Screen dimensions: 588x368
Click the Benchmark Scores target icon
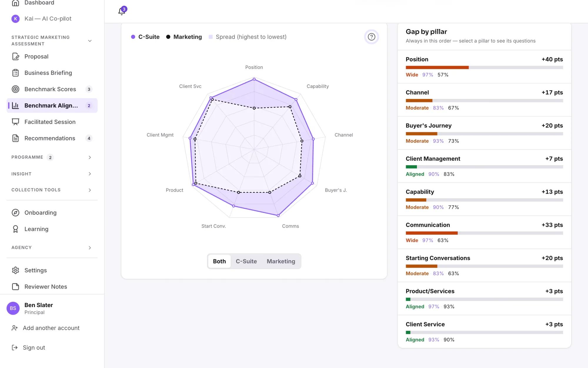pyautogui.click(x=16, y=89)
